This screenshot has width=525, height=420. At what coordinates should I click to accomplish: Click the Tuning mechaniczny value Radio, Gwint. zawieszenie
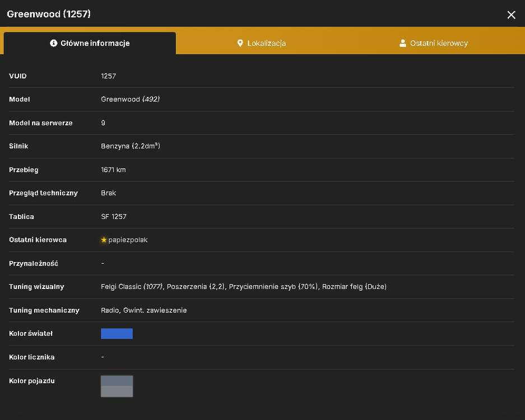click(x=144, y=310)
